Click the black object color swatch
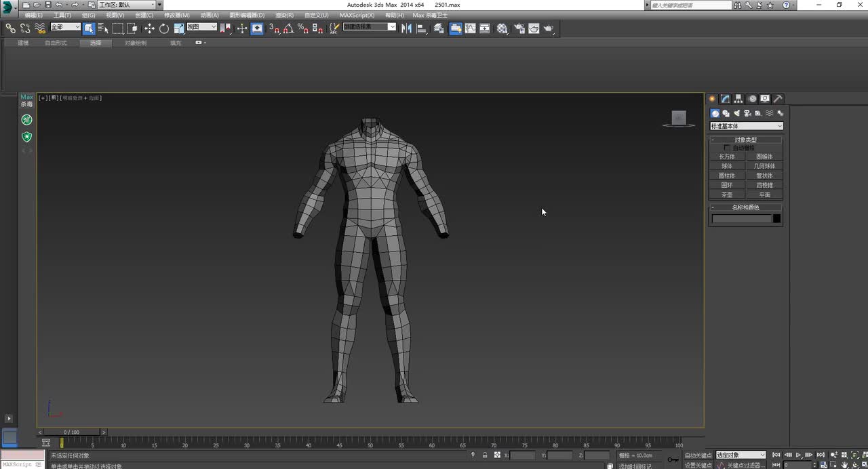This screenshot has height=469, width=868. 776,218
